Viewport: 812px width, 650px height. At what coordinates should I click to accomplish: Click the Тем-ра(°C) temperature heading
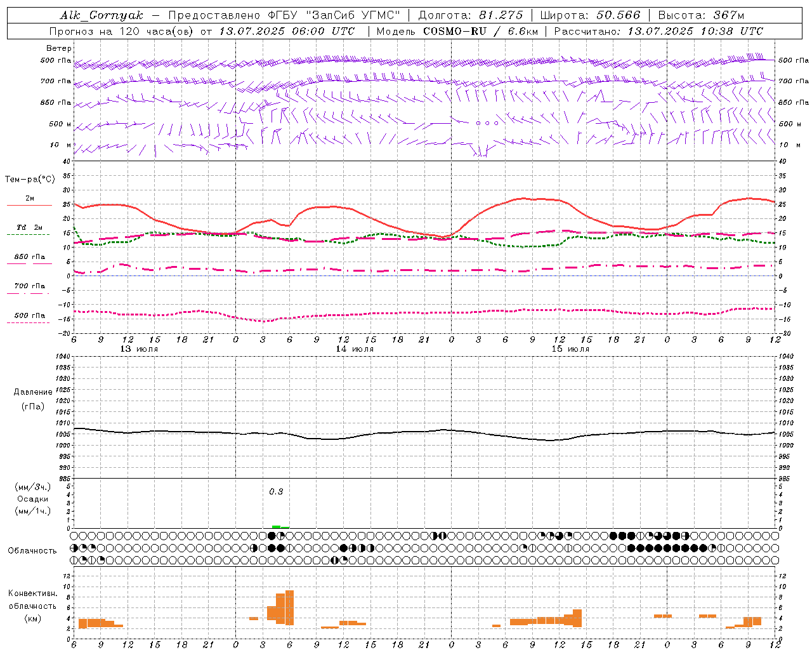point(30,180)
